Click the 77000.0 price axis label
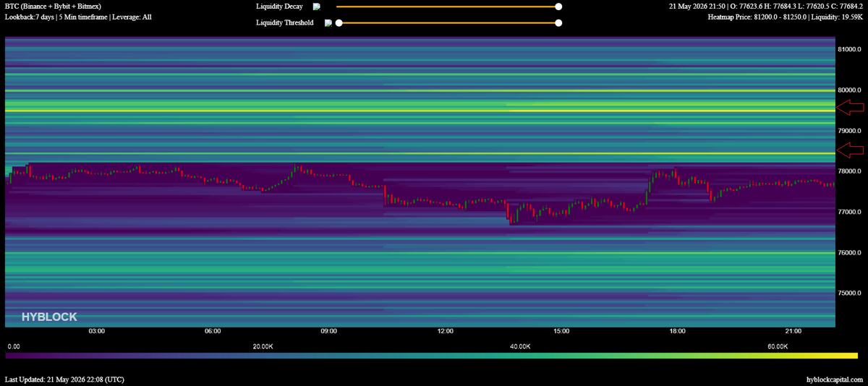This screenshot has height=386, width=868. (x=851, y=212)
